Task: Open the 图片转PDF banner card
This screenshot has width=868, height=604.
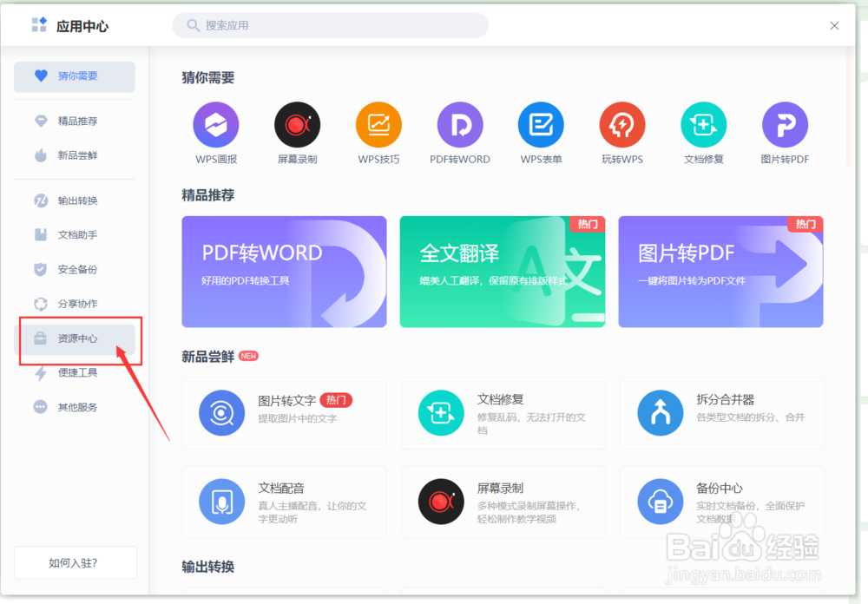Action: 720,272
